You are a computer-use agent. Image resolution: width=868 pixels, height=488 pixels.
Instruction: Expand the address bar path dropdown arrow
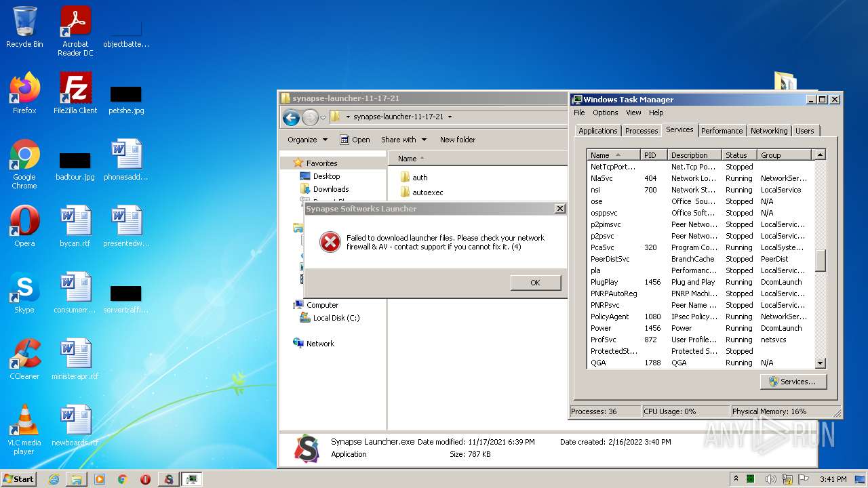(450, 117)
